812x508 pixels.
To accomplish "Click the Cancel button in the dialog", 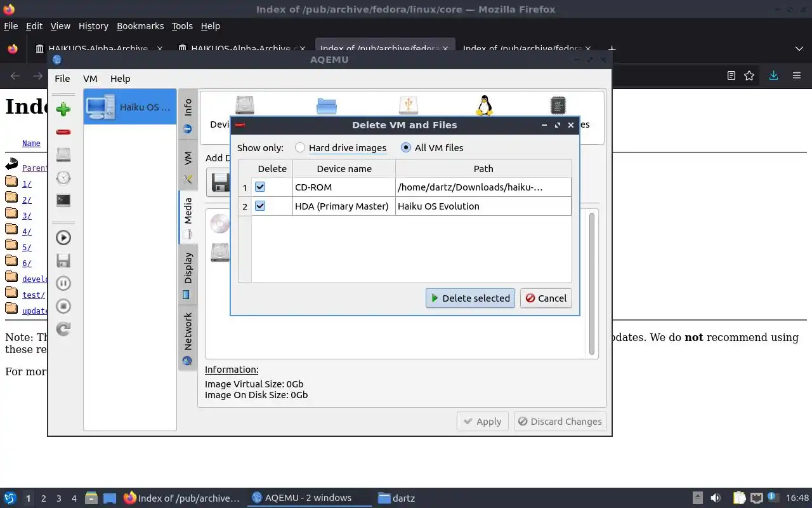I will point(546,298).
